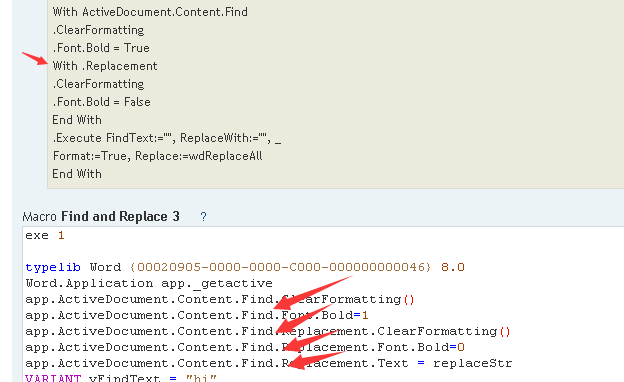624x382 pixels.
Task: Click the Word typelib GUID text
Action: click(x=280, y=267)
